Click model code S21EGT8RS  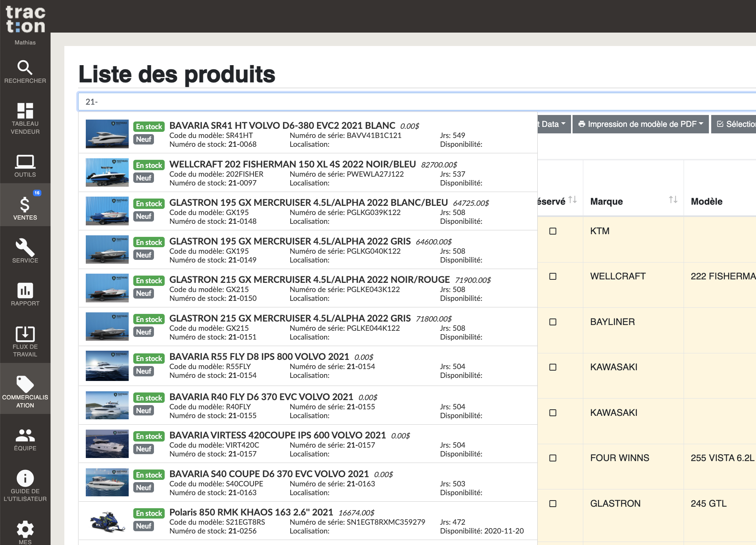[245, 522]
